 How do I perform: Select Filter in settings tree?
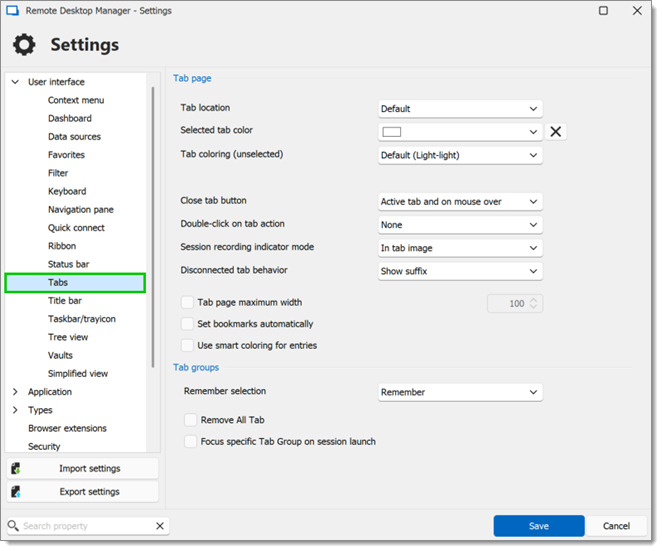click(58, 173)
